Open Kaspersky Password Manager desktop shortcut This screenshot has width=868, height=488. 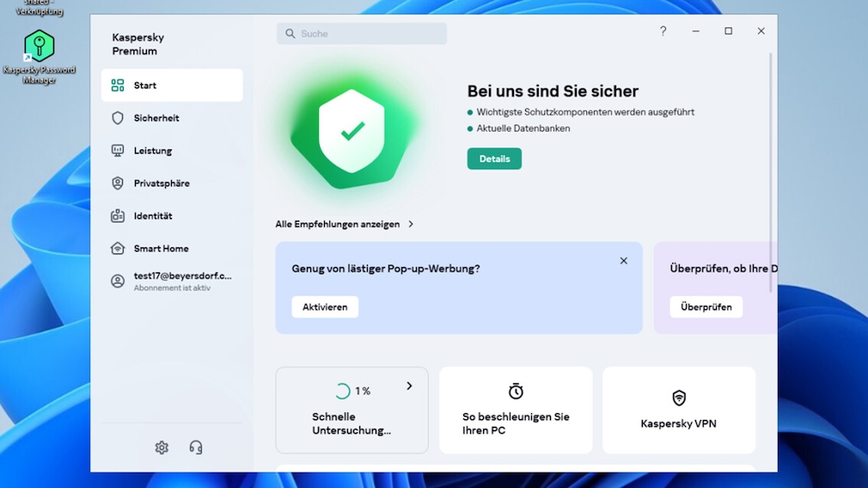click(39, 57)
